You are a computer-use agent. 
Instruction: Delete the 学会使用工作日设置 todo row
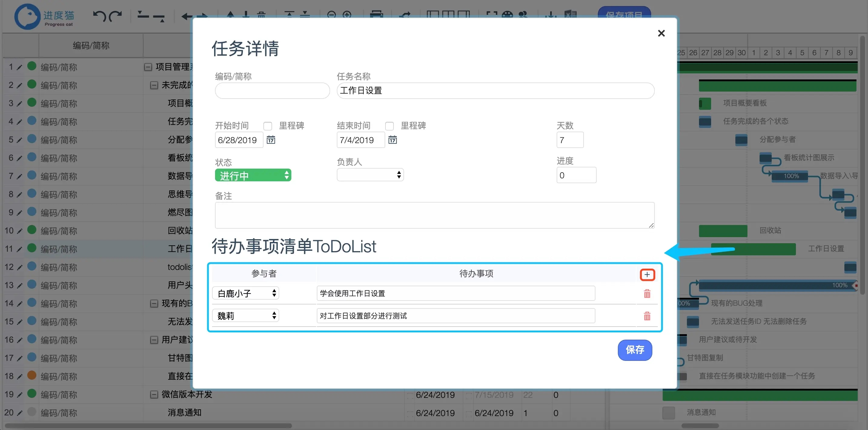click(647, 294)
